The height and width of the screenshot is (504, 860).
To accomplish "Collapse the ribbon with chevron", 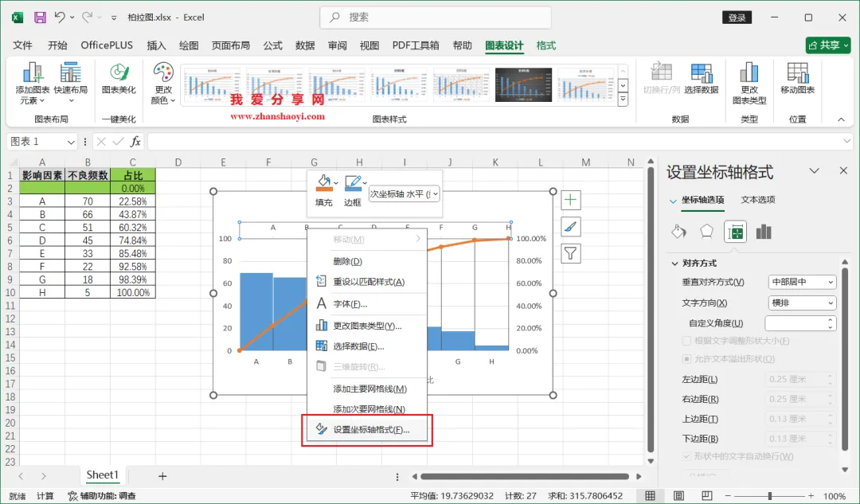I will click(841, 119).
